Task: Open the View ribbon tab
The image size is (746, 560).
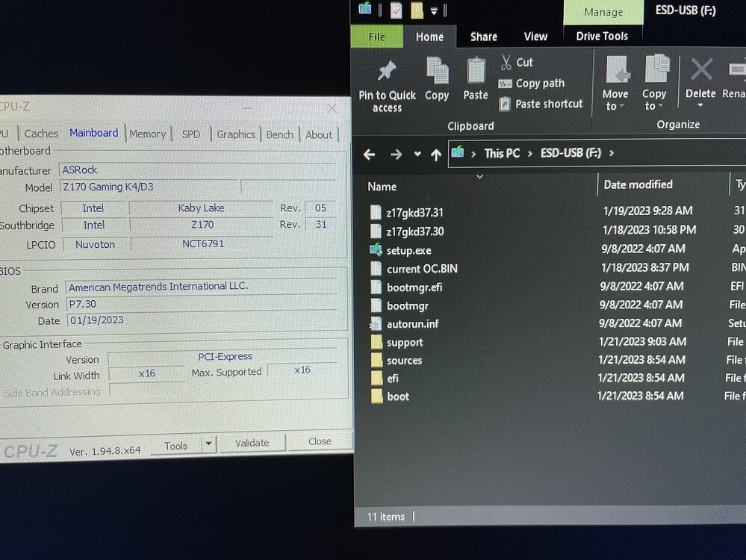Action: coord(535,37)
